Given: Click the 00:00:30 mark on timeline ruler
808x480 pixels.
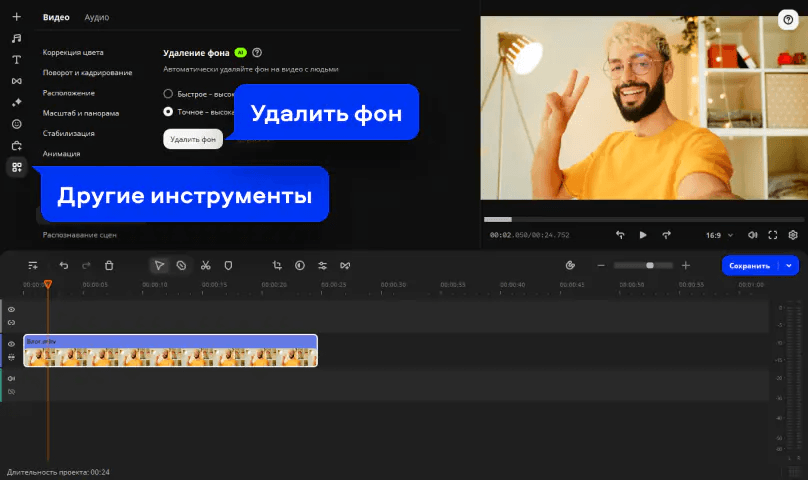Looking at the screenshot, I should point(393,285).
